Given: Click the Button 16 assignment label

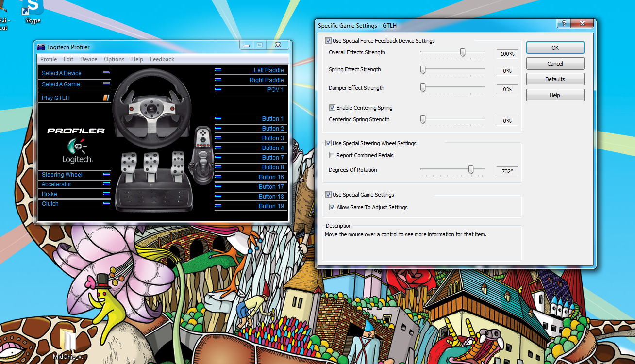Looking at the screenshot, I should [271, 177].
